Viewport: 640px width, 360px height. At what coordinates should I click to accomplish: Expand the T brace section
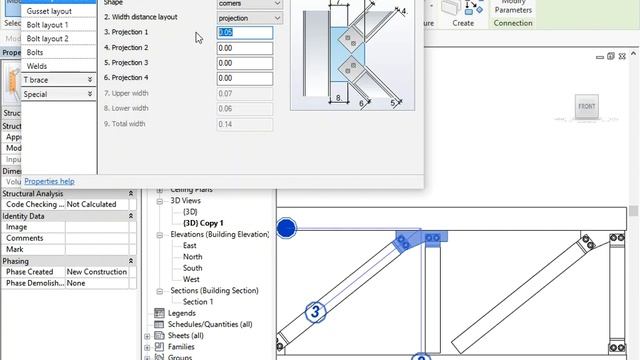(x=58, y=80)
